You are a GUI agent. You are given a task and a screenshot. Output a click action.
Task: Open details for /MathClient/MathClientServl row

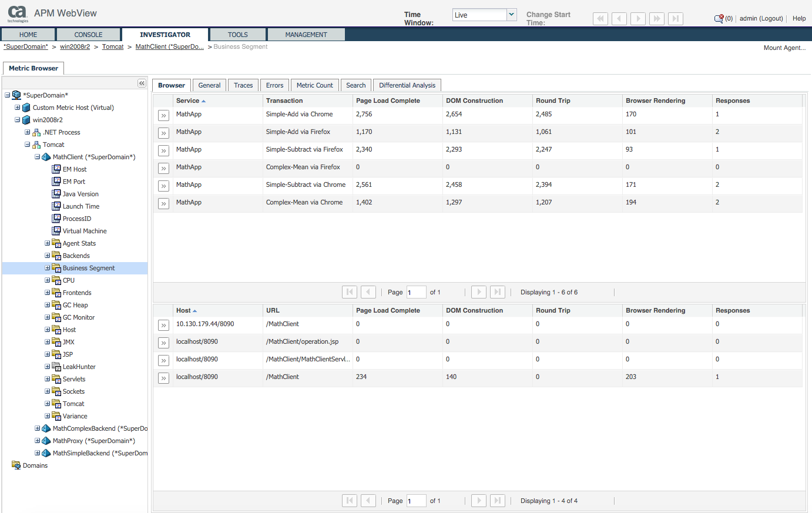click(x=163, y=361)
